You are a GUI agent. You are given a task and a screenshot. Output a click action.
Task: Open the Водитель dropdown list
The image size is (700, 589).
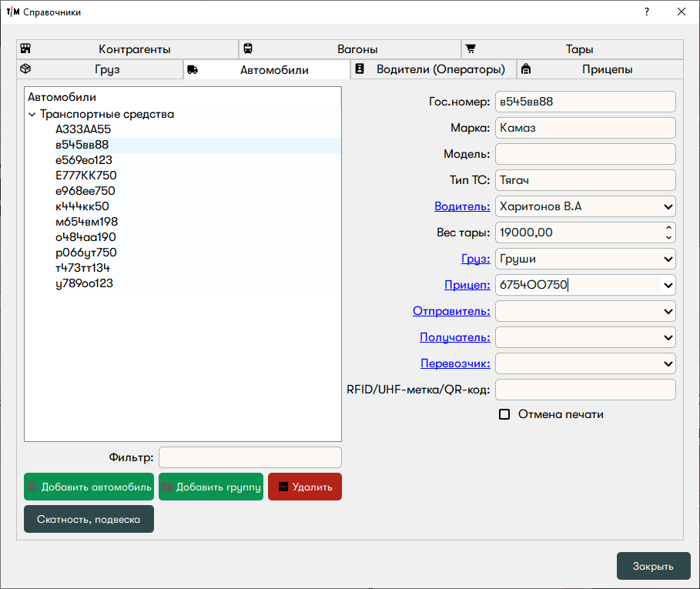(x=667, y=206)
